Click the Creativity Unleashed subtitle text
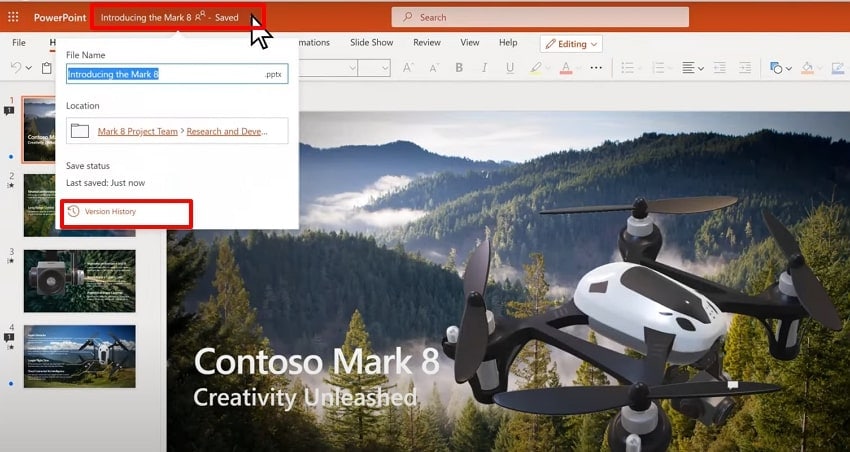 [x=305, y=397]
